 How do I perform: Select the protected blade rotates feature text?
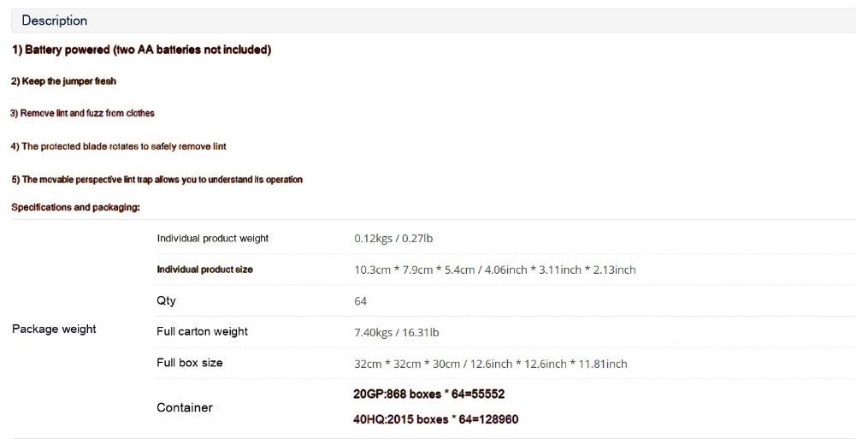click(119, 146)
